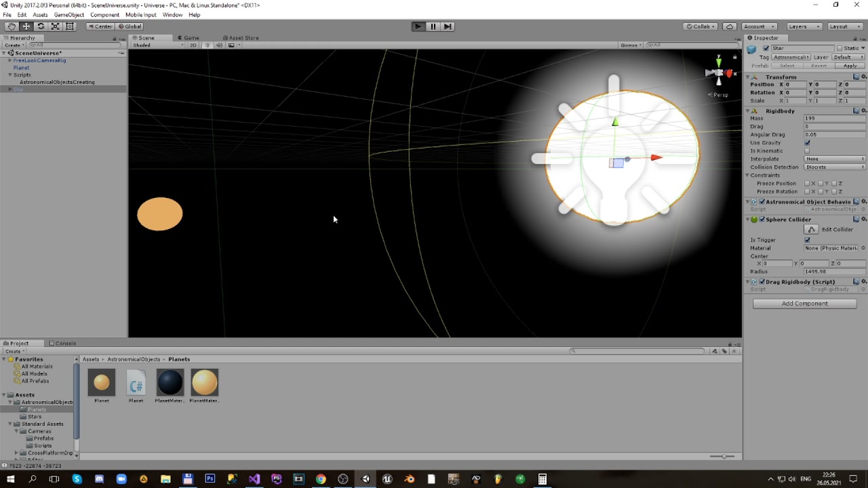Open the Tag dropdown

click(x=791, y=57)
